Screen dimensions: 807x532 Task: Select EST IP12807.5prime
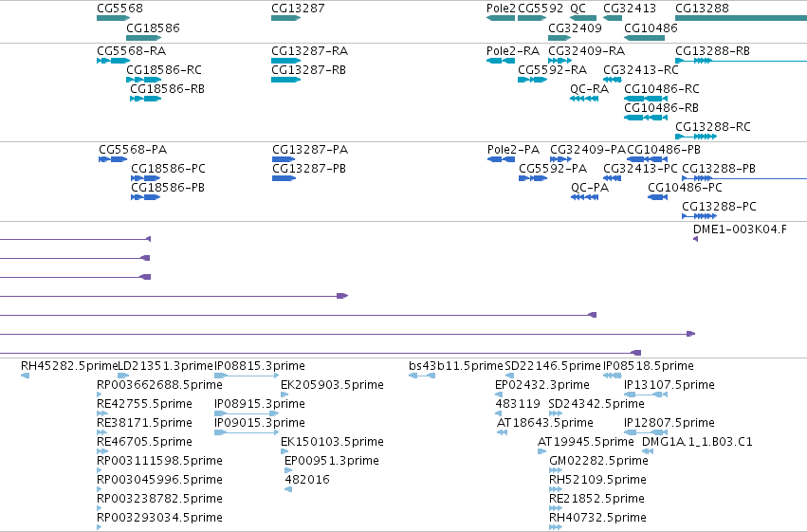click(669, 423)
